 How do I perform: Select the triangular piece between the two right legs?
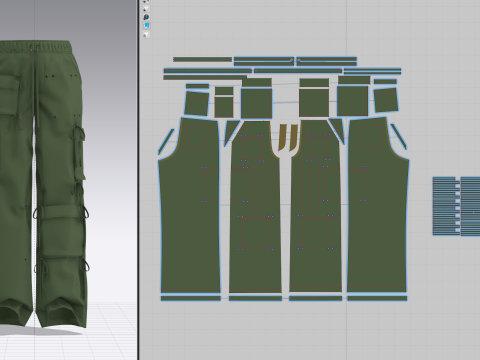coord(337,129)
